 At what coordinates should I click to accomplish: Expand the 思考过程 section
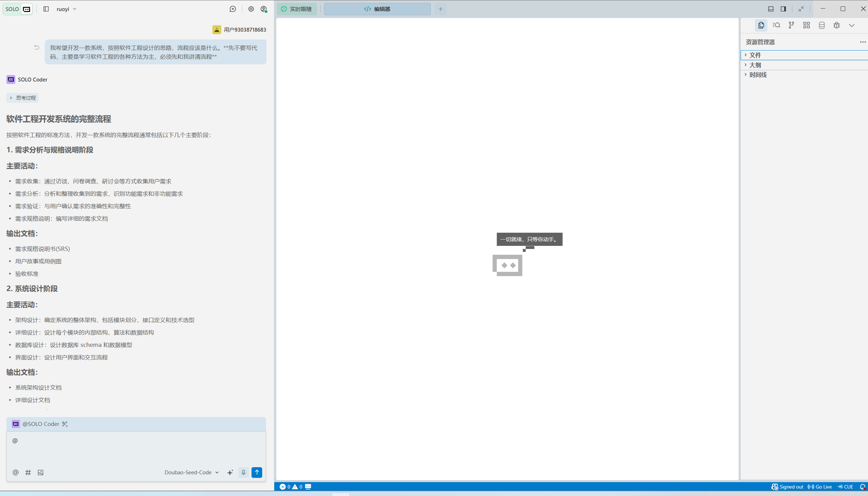(x=22, y=98)
